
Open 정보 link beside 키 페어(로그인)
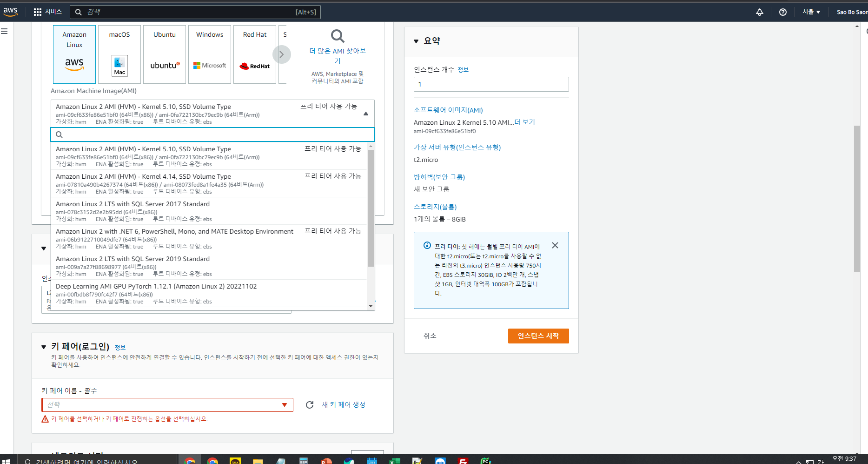coord(120,348)
